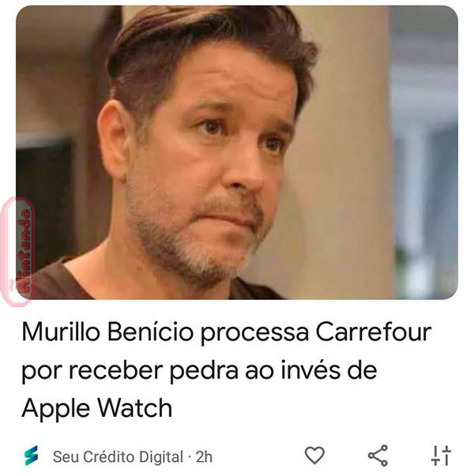Click the word "processa" in the headline
474x476 pixels.
pos(254,333)
